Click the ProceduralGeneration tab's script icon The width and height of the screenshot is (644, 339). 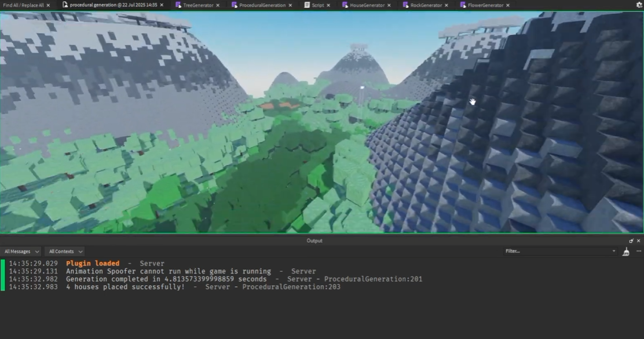(234, 5)
